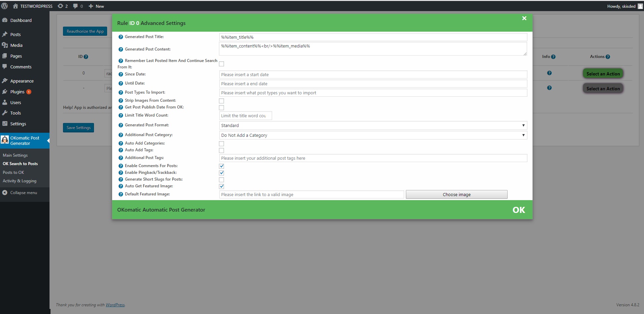Enable Get Post Publish Date From OK
644x314 pixels.
click(221, 108)
